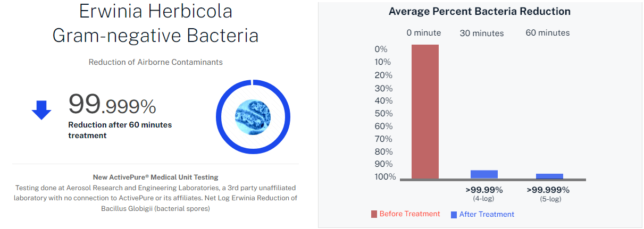Click Reduction of Airborne Contaminants subtitle
The image size is (644, 229).
point(156,62)
